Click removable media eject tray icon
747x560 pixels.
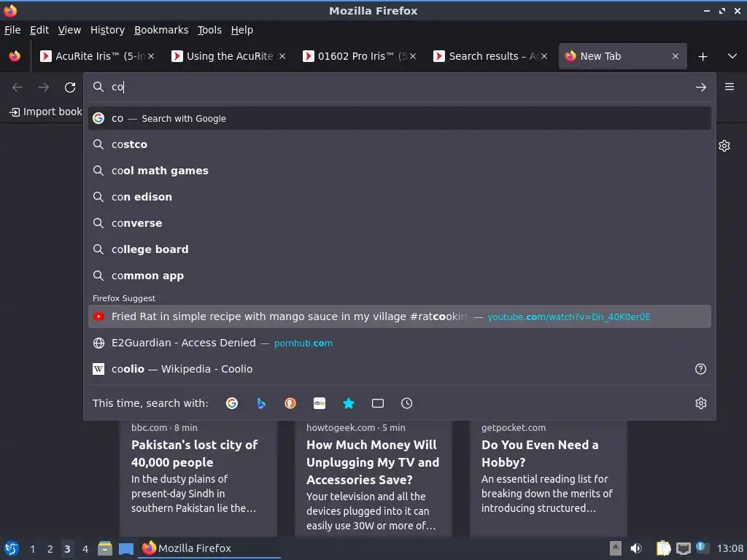click(616, 548)
